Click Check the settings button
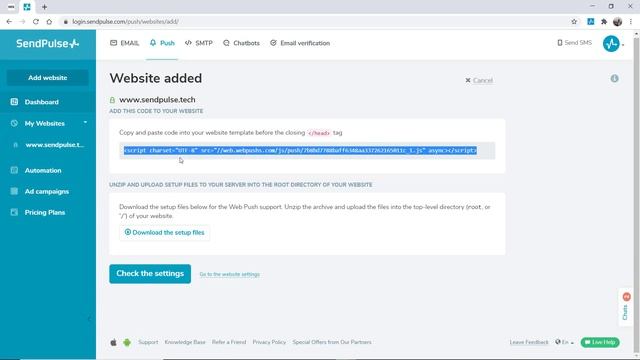This screenshot has height=360, width=640. 150,274
